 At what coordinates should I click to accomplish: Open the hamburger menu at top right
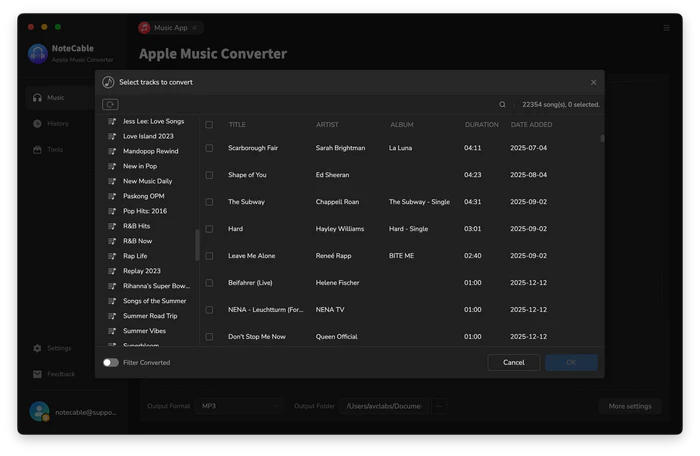666,28
